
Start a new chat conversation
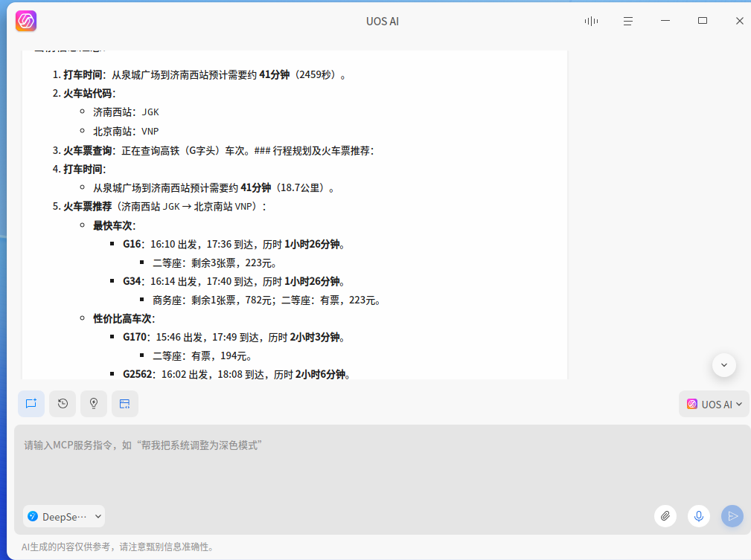31,404
